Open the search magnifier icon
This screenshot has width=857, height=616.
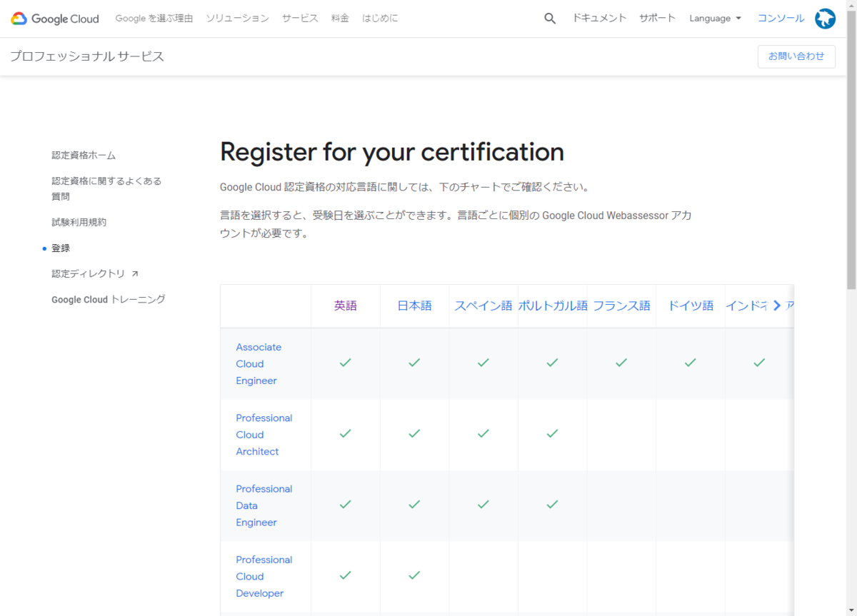click(550, 19)
